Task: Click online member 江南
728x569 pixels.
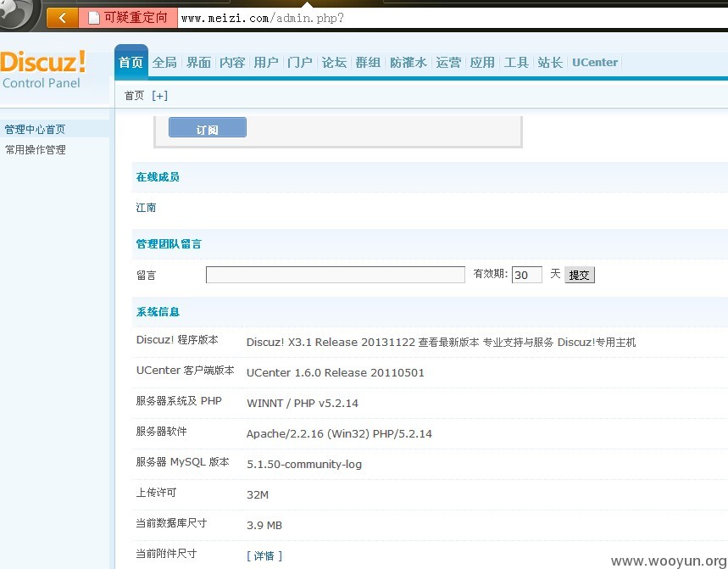Action: tap(146, 207)
